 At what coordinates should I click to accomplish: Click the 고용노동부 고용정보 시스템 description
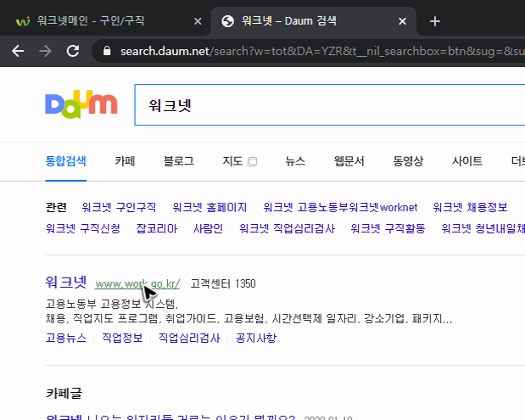tap(112, 304)
